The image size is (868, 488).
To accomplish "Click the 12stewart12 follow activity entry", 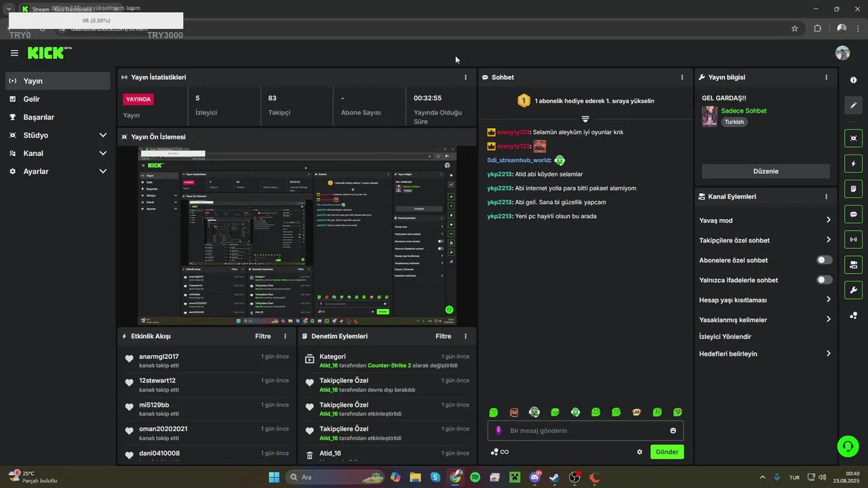I will point(207,385).
